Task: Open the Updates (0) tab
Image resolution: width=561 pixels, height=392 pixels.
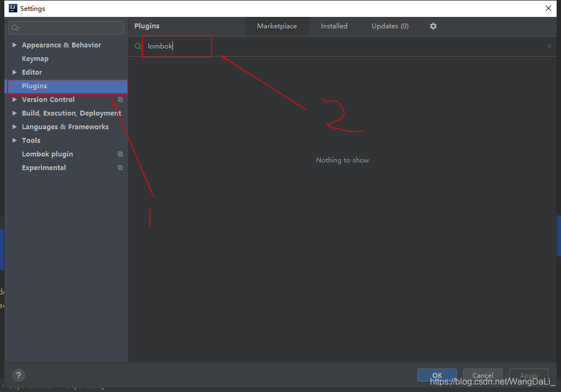Action: [x=390, y=26]
